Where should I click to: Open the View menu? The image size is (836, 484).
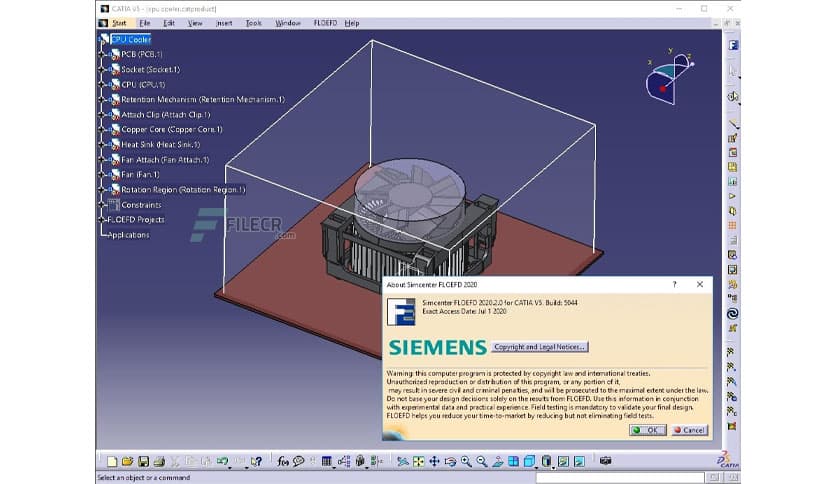[195, 23]
